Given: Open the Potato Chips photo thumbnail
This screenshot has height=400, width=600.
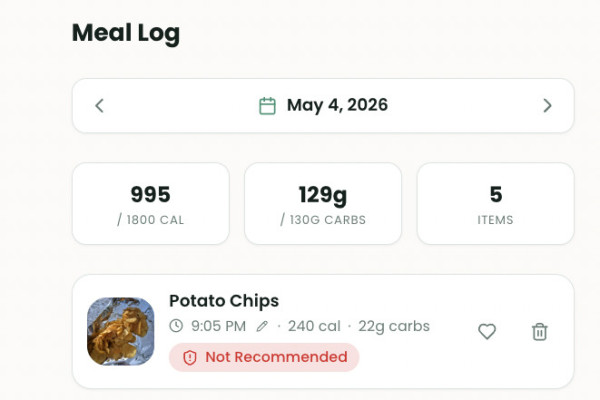Looking at the screenshot, I should (121, 331).
